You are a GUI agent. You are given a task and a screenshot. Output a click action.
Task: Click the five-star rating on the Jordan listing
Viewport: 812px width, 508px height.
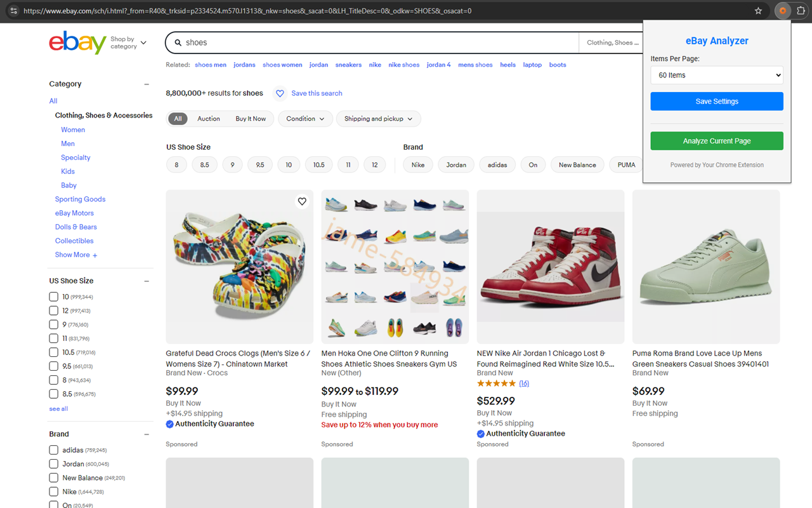point(497,384)
